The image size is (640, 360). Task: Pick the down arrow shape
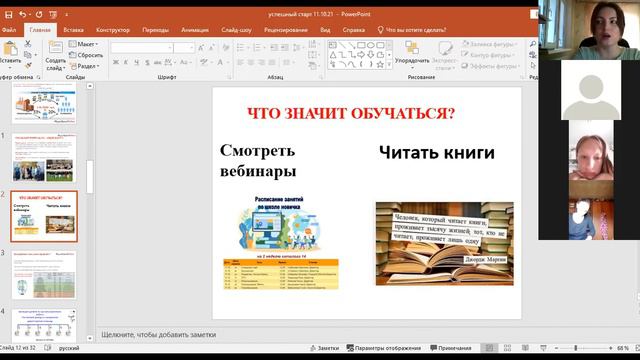click(x=371, y=55)
